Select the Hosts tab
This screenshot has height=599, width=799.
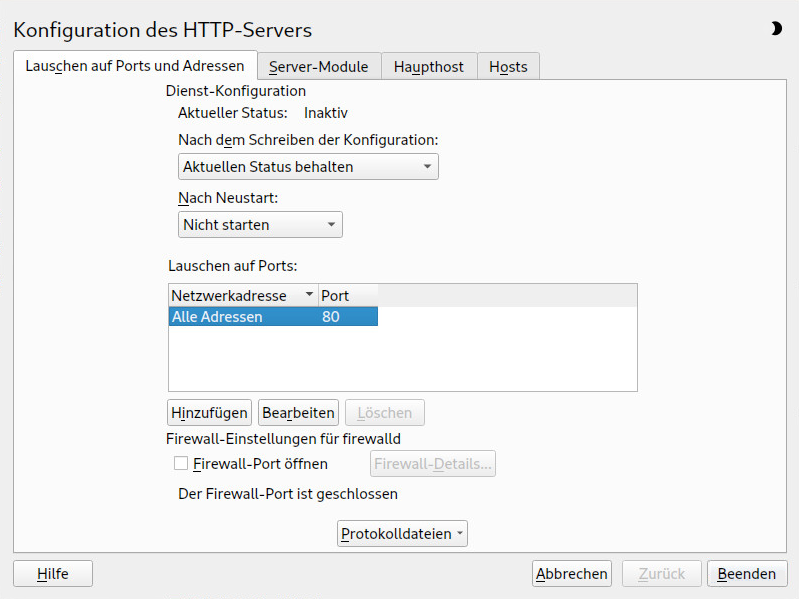508,67
